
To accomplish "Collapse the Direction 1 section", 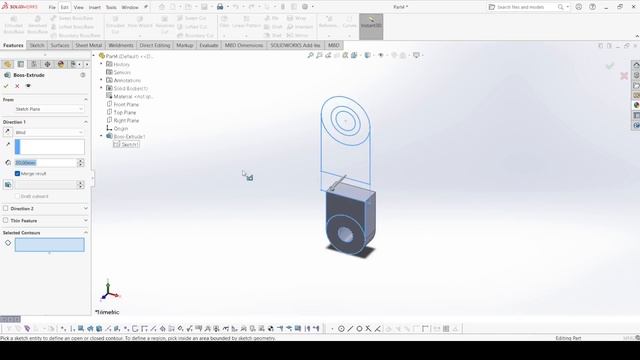I will [86, 122].
